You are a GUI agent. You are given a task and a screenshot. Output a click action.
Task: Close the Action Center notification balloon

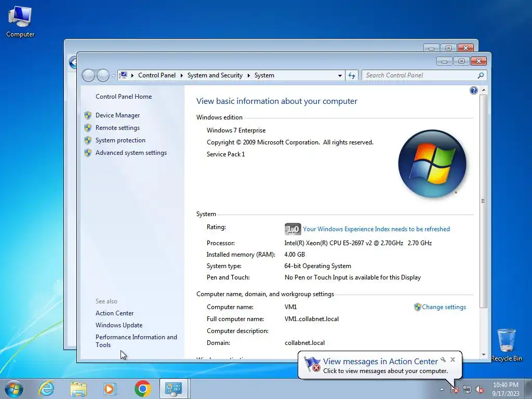(453, 360)
